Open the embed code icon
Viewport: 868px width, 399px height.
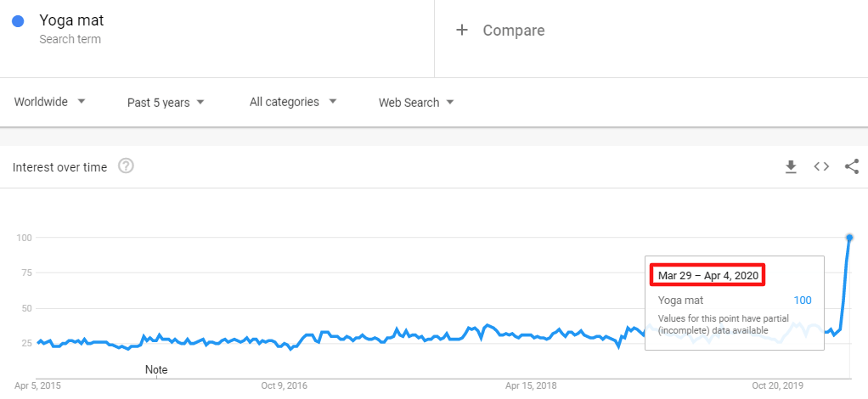821,166
